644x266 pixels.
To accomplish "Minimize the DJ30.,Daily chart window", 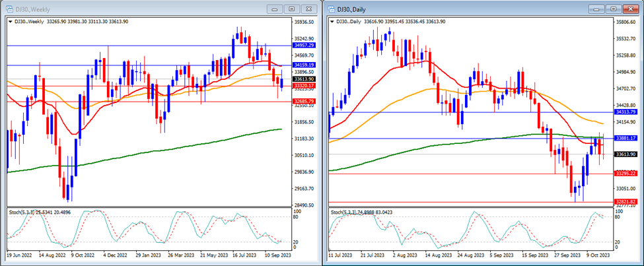I will (x=596, y=9).
